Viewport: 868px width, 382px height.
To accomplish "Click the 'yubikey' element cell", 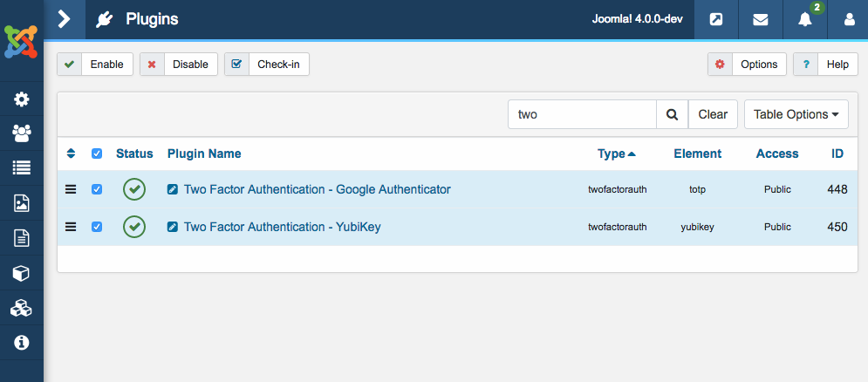I will tap(698, 227).
